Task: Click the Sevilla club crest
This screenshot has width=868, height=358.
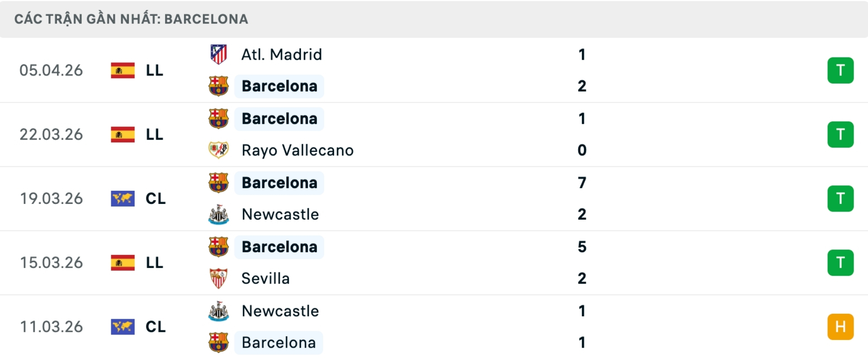Action: pyautogui.click(x=218, y=278)
